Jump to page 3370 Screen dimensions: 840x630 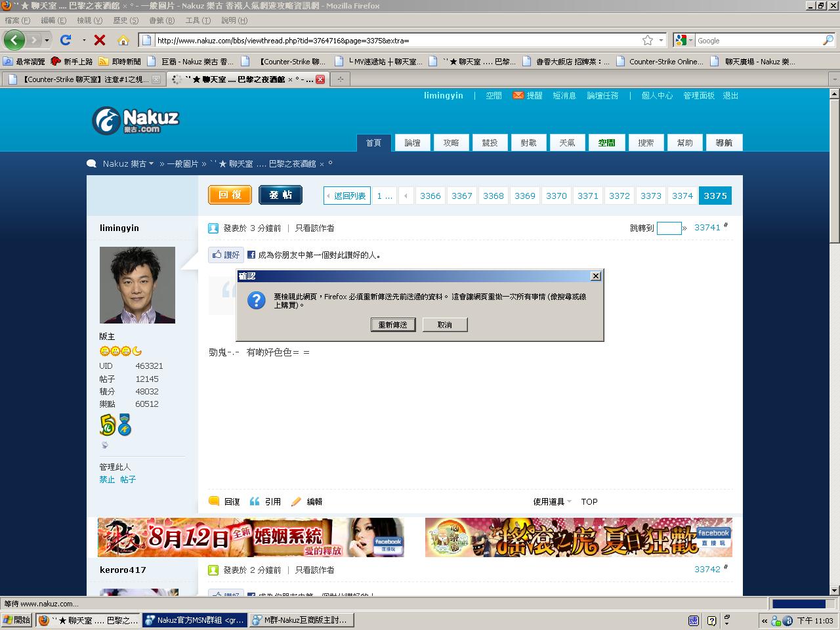556,196
